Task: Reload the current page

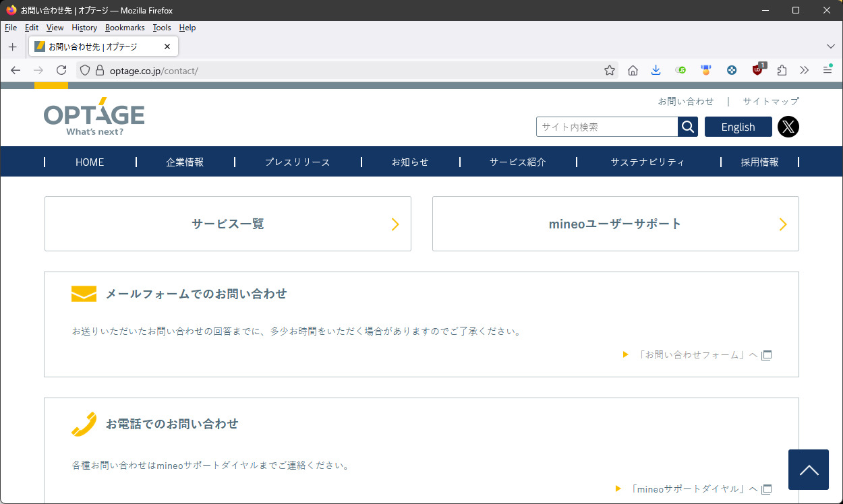Action: [61, 70]
